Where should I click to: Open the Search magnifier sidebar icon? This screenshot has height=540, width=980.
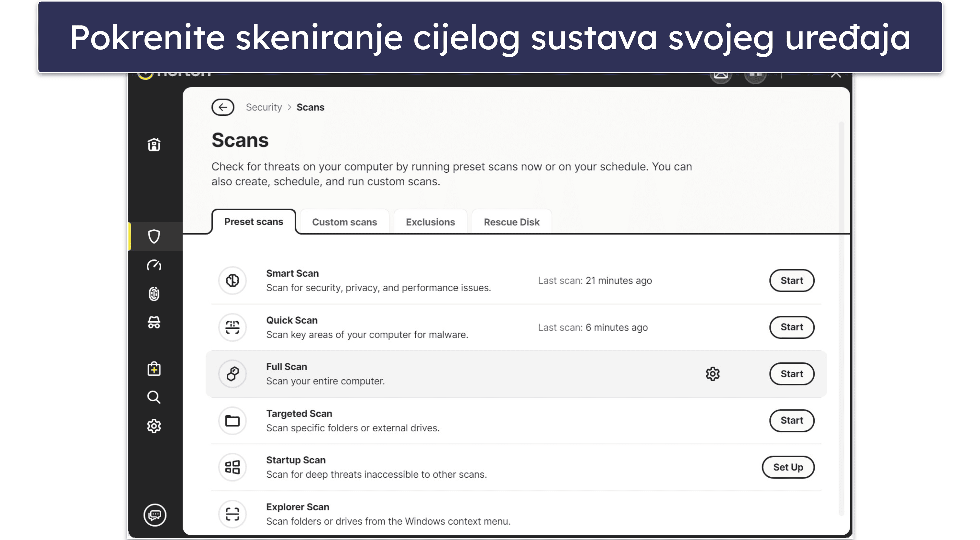click(154, 397)
